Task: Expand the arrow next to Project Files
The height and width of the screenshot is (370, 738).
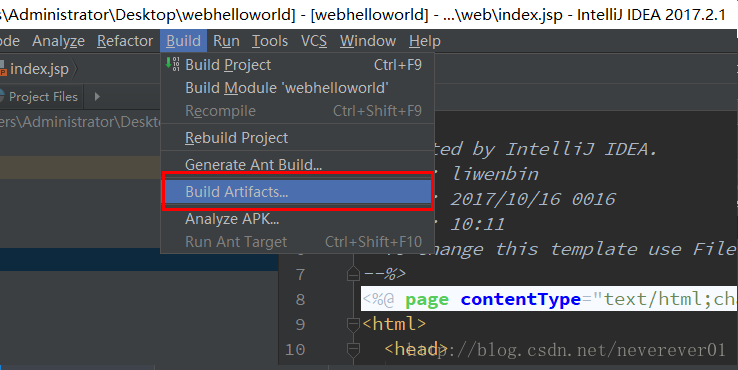Action: coord(97,97)
